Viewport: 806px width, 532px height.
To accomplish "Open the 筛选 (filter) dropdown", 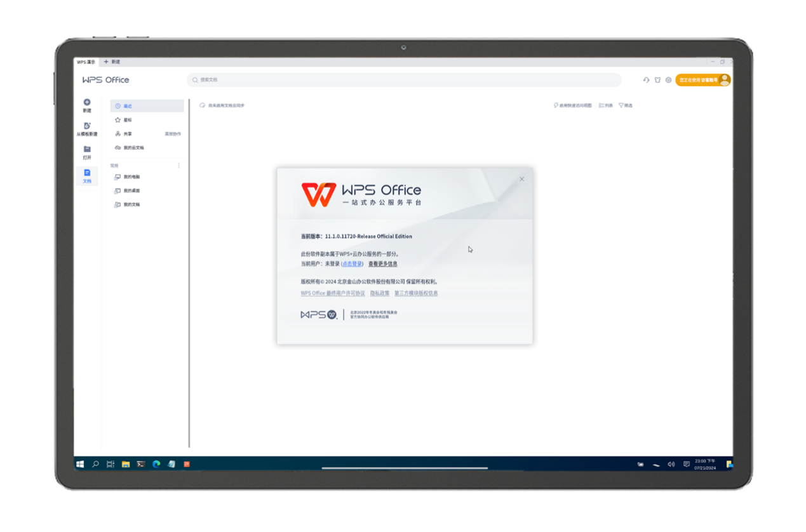I will click(626, 105).
